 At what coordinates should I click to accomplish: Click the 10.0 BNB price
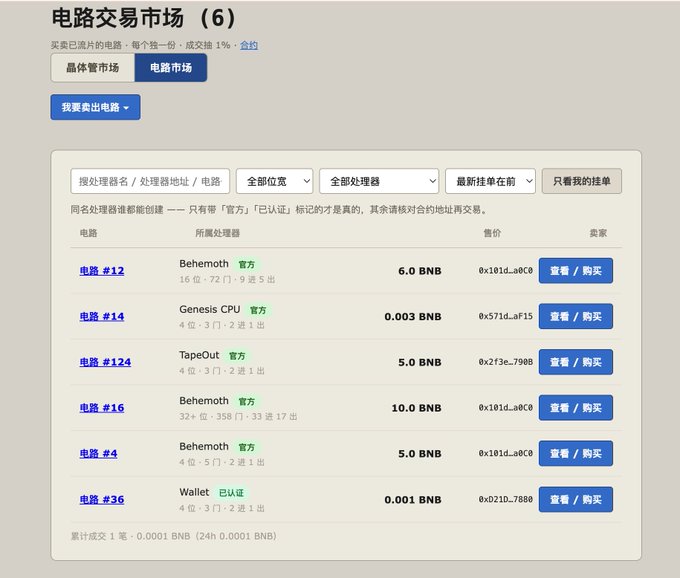pos(416,408)
